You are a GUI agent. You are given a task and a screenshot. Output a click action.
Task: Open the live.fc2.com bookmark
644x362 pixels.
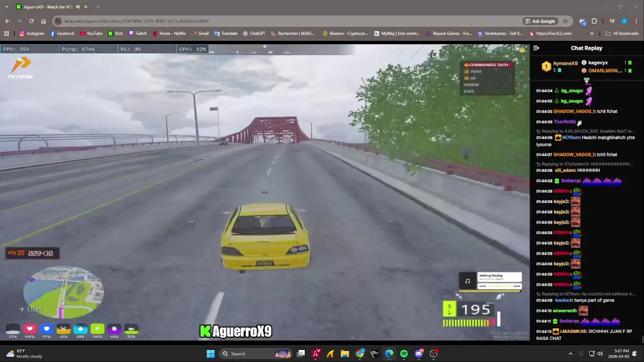click(550, 34)
